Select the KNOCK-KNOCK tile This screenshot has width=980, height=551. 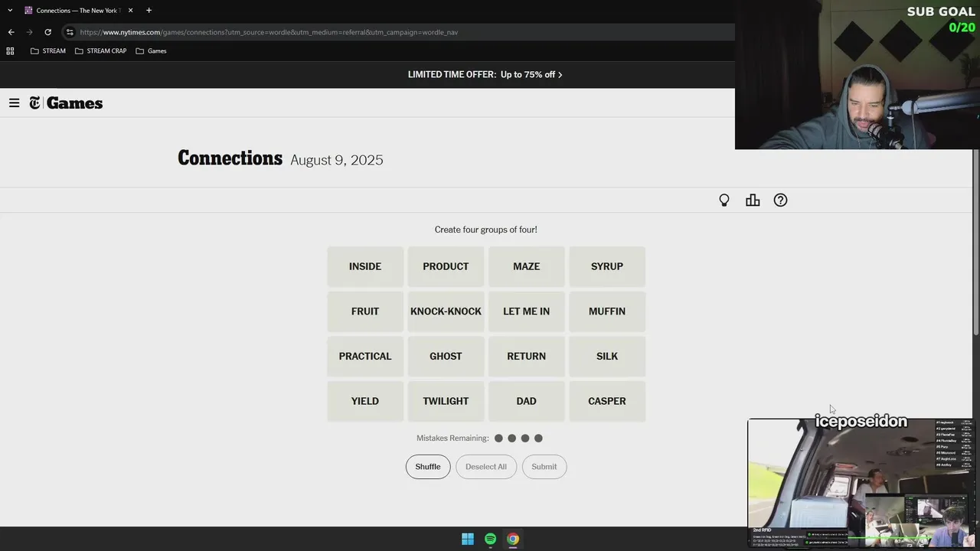(446, 311)
